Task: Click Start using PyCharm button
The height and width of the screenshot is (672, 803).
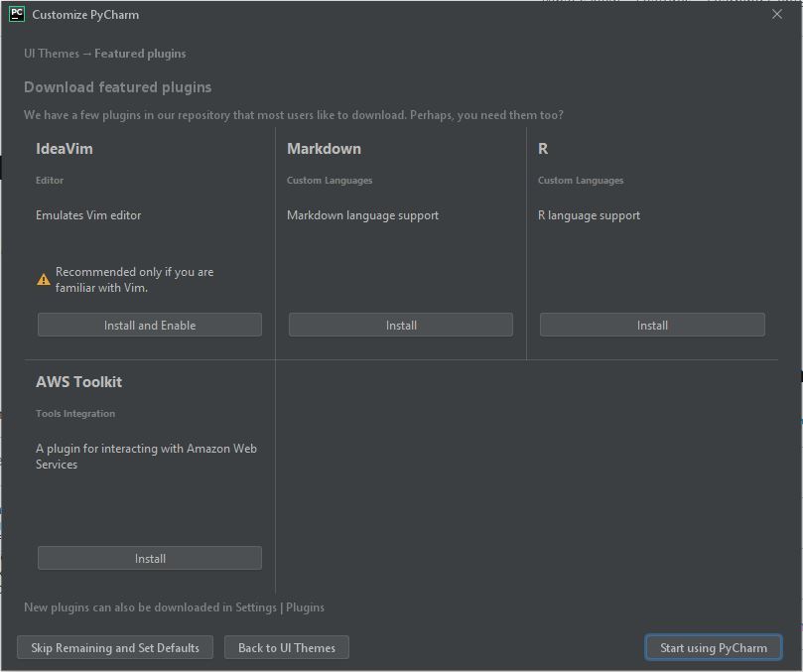Action: (714, 647)
